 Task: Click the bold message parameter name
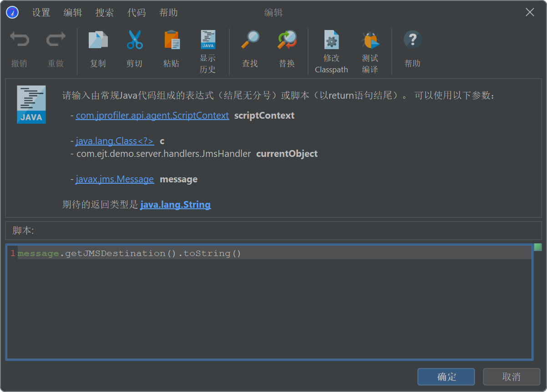(178, 179)
